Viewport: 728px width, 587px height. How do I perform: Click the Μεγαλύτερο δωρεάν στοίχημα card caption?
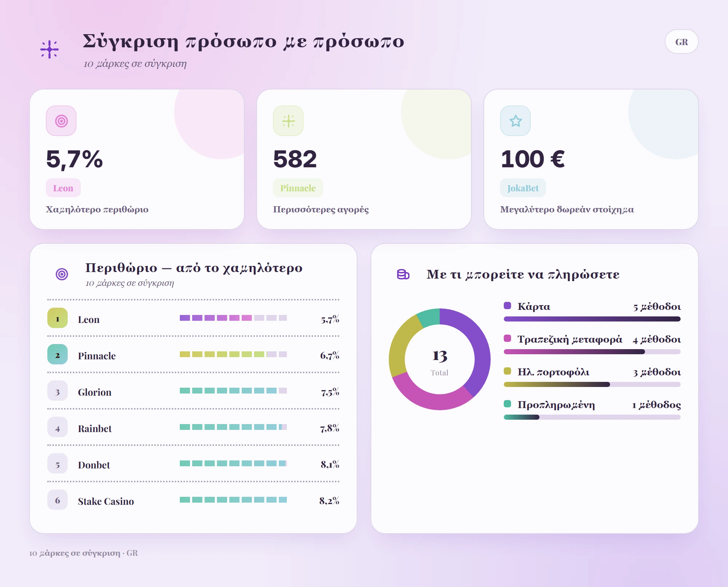coord(567,209)
